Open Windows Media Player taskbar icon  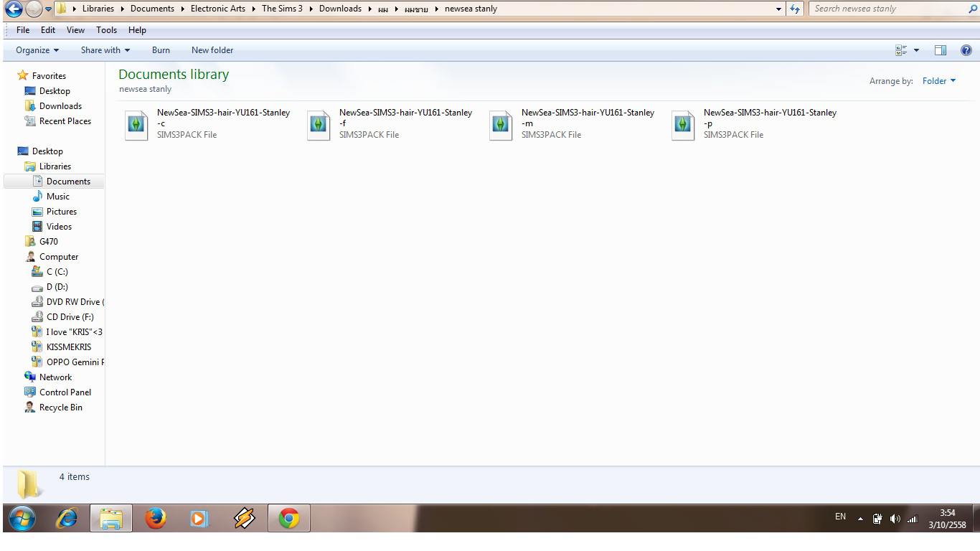(x=199, y=518)
